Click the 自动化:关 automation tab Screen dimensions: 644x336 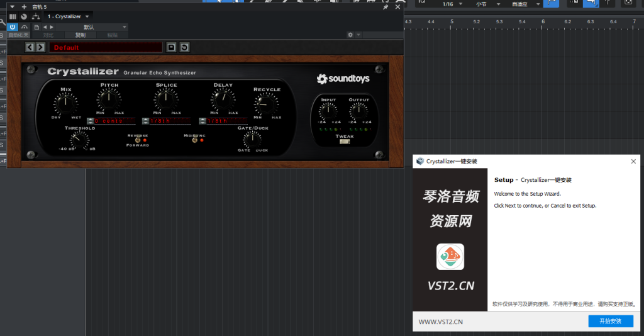tap(19, 35)
